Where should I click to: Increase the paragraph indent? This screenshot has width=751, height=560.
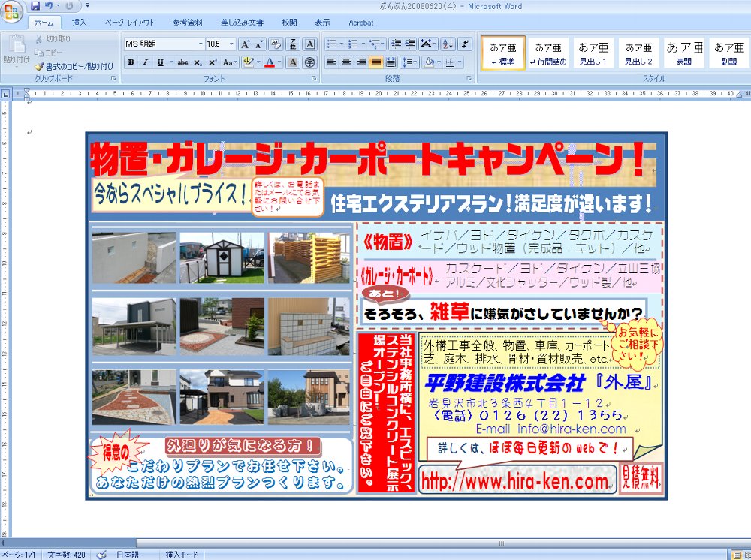tap(410, 44)
